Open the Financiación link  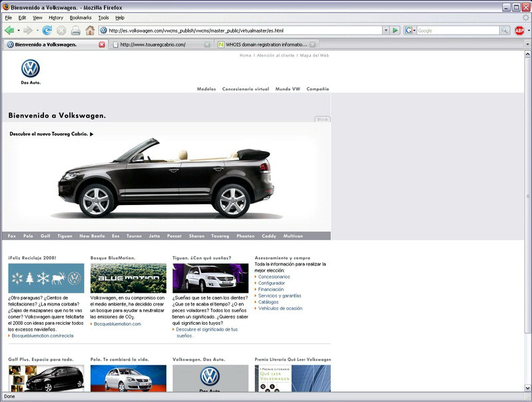point(271,290)
